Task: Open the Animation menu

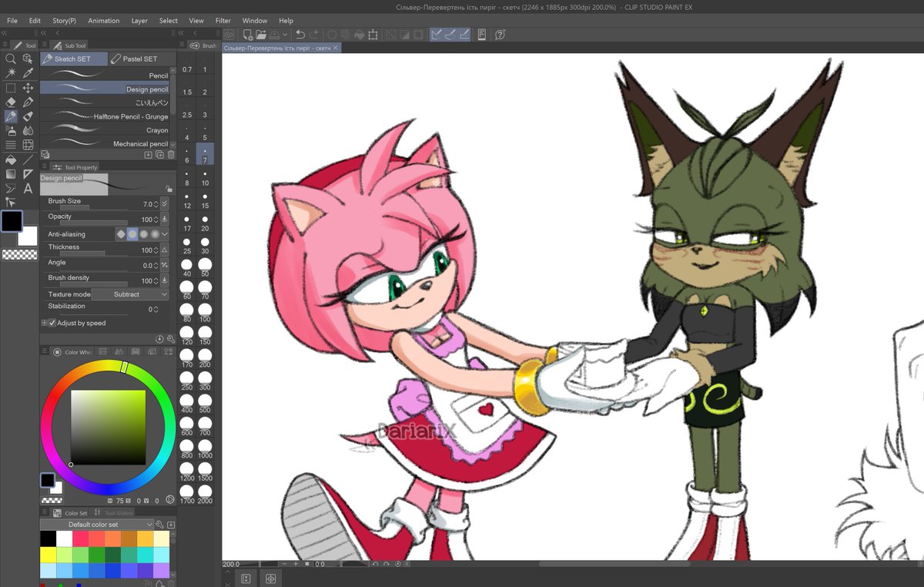Action: pos(103,21)
